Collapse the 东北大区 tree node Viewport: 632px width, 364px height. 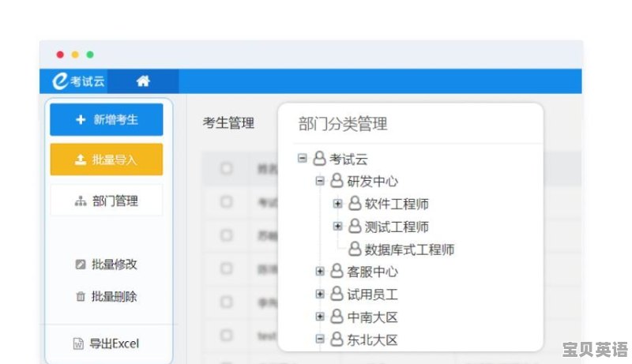click(x=320, y=339)
